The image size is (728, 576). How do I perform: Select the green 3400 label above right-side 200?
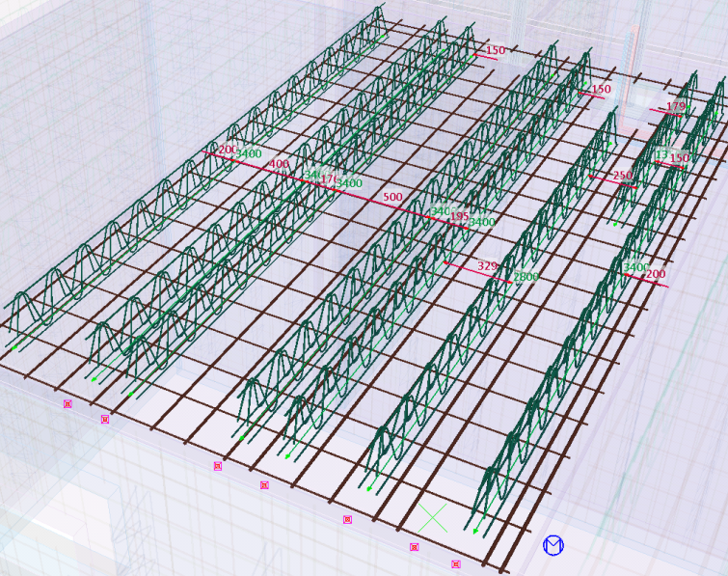pos(635,266)
